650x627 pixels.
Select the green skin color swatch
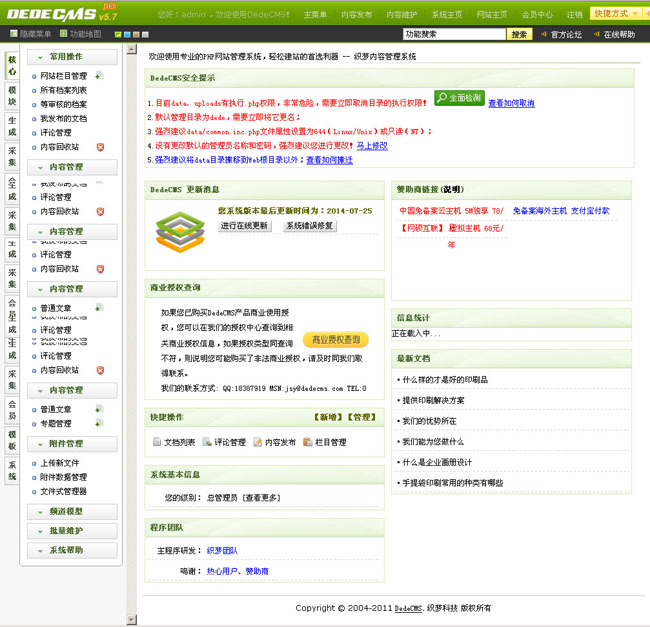click(x=118, y=34)
